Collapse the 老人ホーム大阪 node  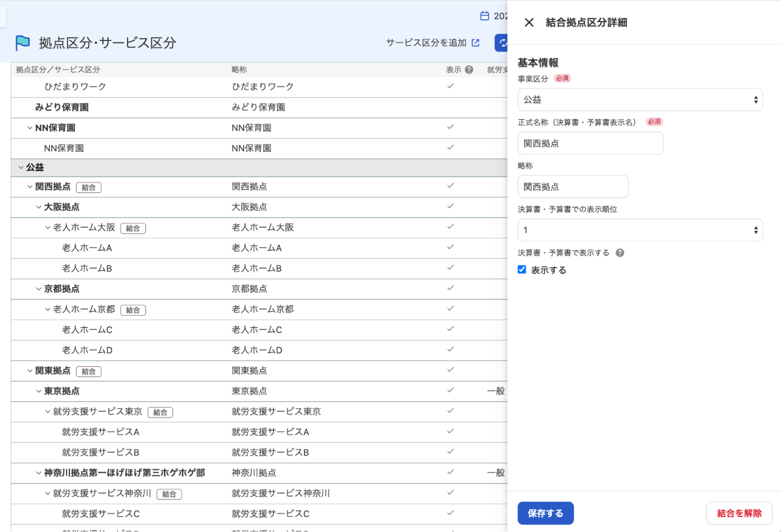pos(48,228)
